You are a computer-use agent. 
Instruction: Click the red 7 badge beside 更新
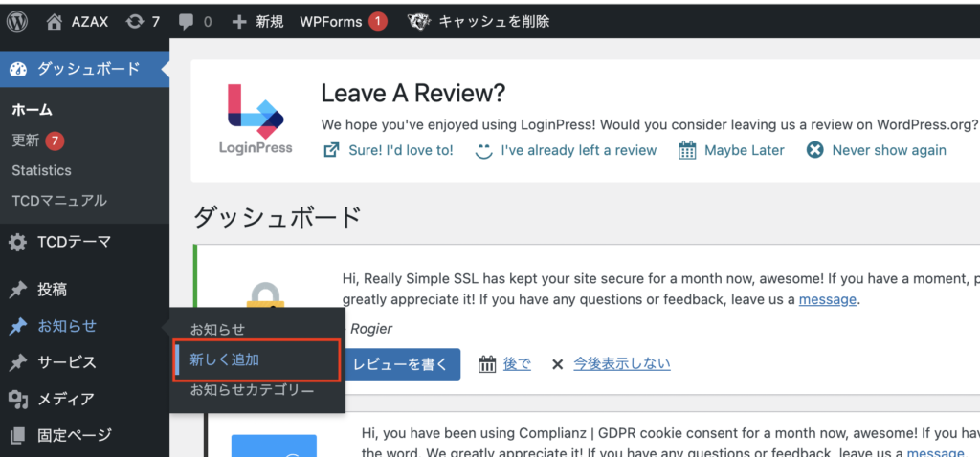(55, 141)
